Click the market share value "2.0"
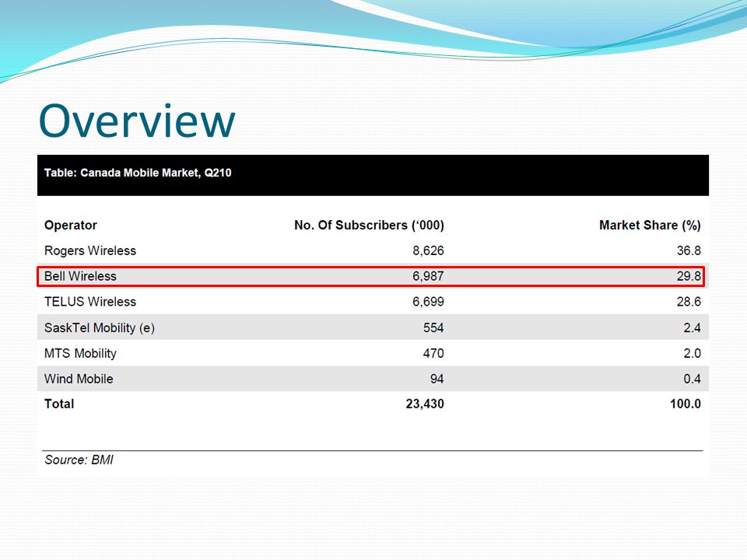This screenshot has width=747, height=560. coord(693,353)
